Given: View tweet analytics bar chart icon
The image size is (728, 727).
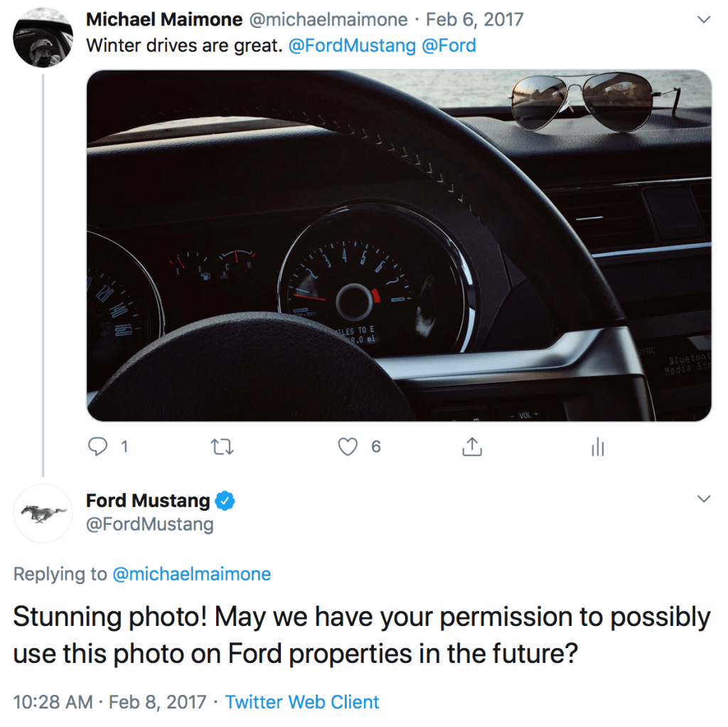Looking at the screenshot, I should pyautogui.click(x=597, y=447).
